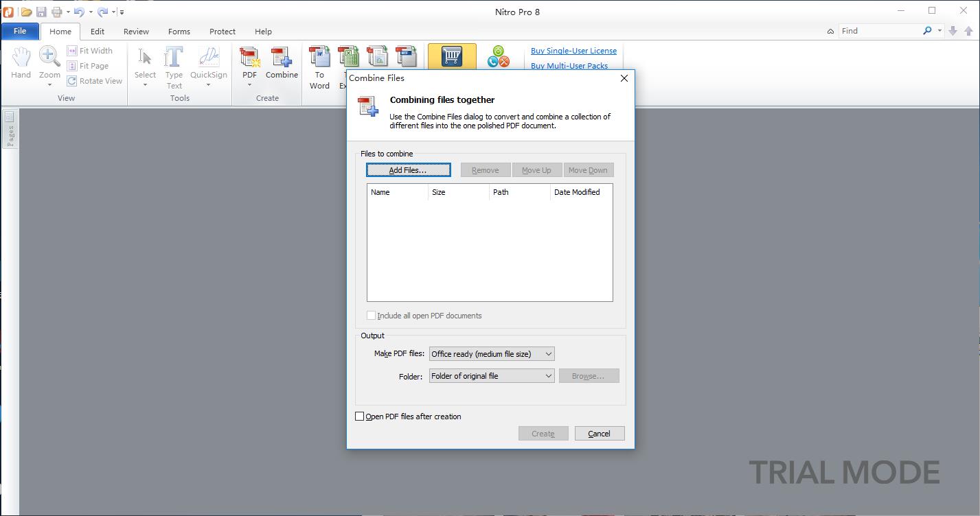This screenshot has height=516, width=980.
Task: Click the Redo arrow icon
Action: coord(102,12)
